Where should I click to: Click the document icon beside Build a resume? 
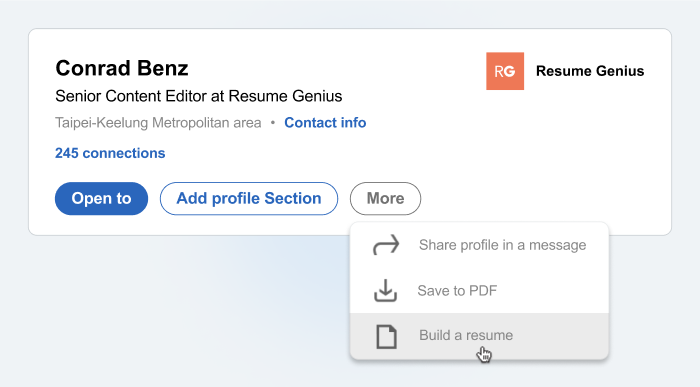[386, 336]
